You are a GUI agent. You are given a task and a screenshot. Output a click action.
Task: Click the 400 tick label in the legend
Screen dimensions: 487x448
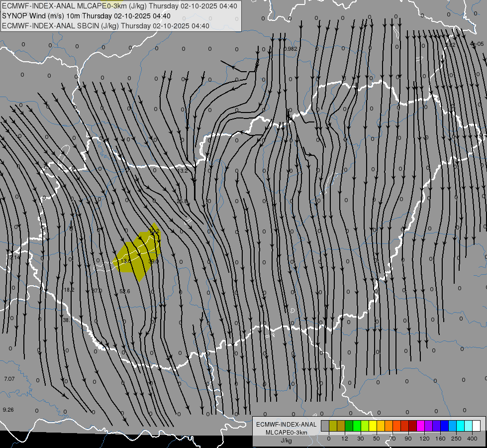pyautogui.click(x=472, y=439)
